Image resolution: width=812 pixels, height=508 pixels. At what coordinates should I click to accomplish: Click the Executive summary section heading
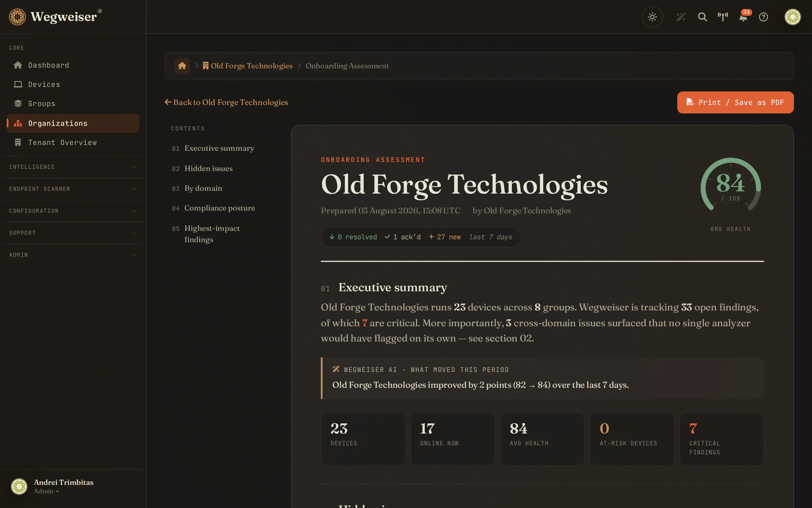tap(392, 288)
